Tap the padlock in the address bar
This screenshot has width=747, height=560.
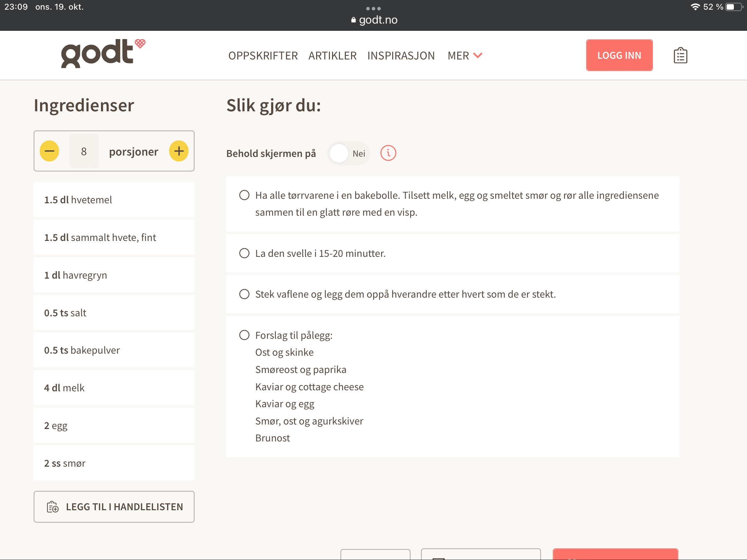point(353,20)
